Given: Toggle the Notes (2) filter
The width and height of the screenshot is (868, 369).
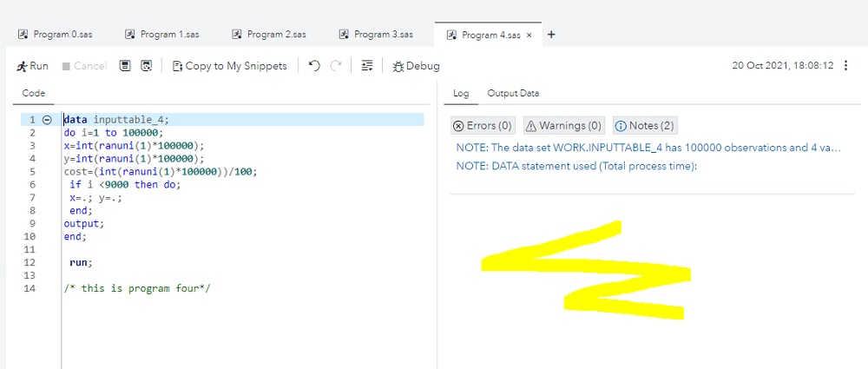Looking at the screenshot, I should (645, 126).
